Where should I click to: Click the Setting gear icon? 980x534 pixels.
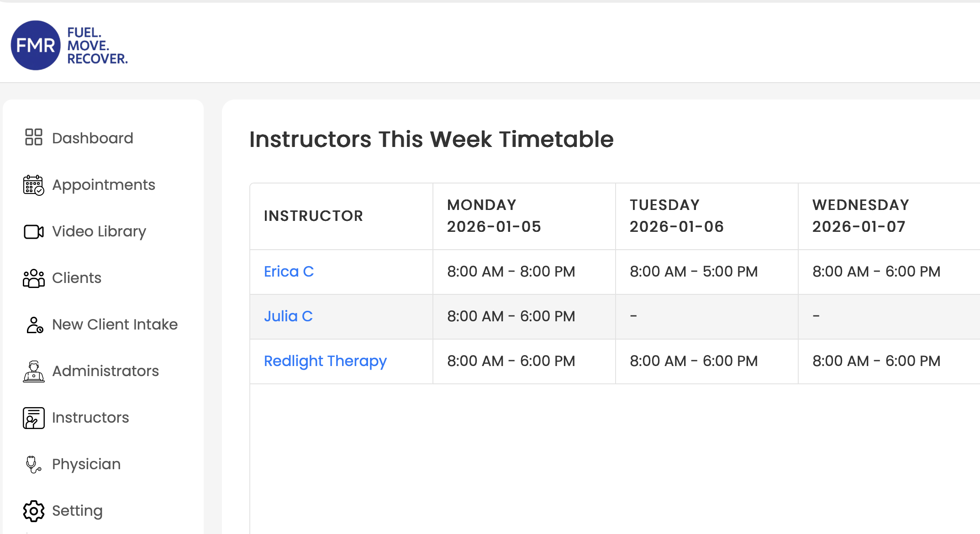[33, 511]
